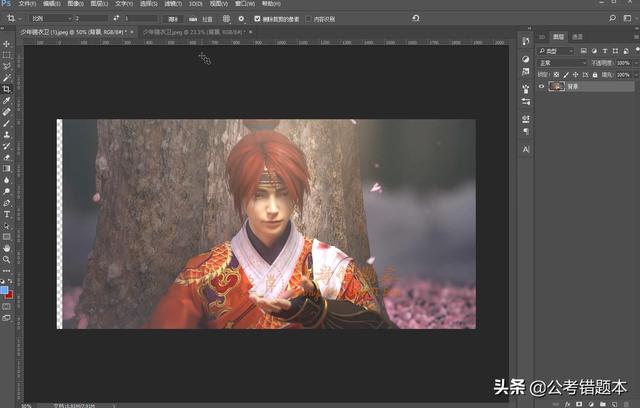
Task: Open the 编辑 (Edit) menu
Action: click(x=51, y=4)
